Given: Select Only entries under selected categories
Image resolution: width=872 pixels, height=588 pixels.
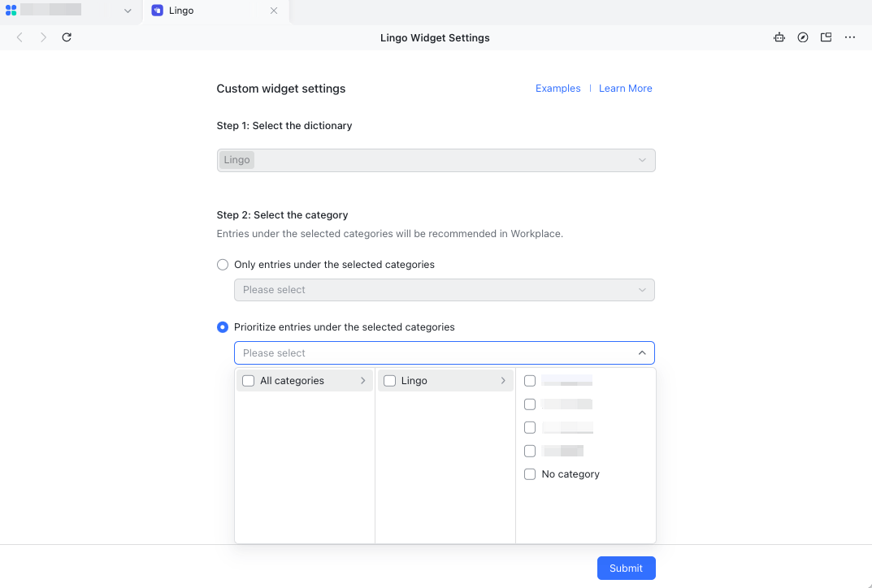Looking at the screenshot, I should coord(223,264).
